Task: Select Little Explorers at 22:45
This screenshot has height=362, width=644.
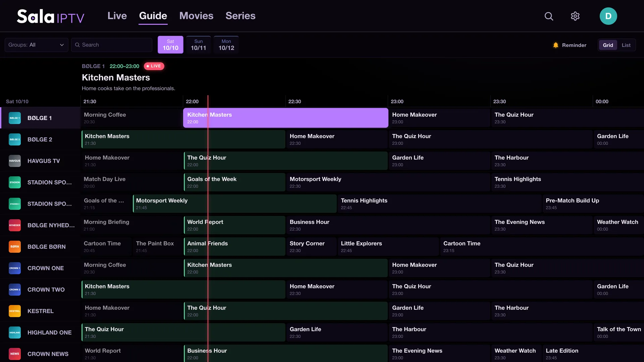Action: (388, 247)
